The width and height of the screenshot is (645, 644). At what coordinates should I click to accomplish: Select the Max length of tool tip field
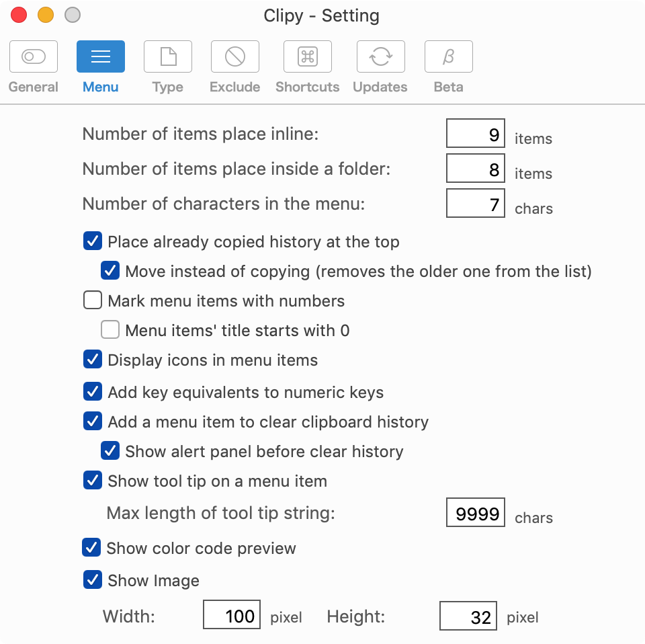[475, 512]
